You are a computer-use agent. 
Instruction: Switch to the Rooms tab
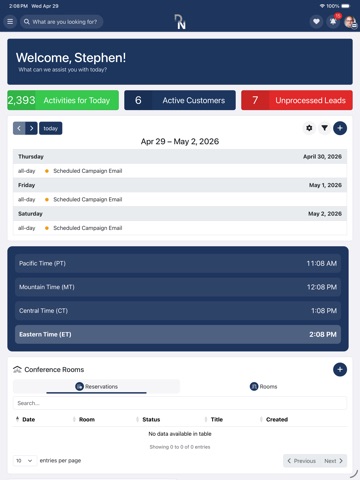(263, 387)
